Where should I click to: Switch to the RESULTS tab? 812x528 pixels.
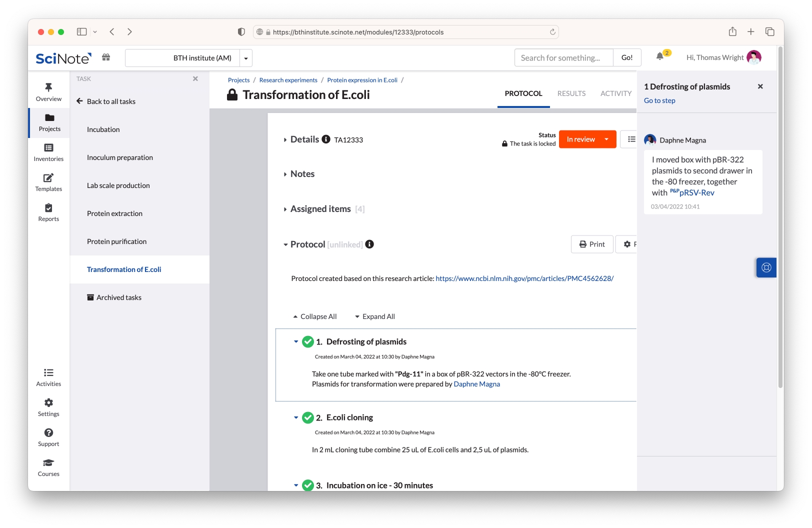(571, 93)
